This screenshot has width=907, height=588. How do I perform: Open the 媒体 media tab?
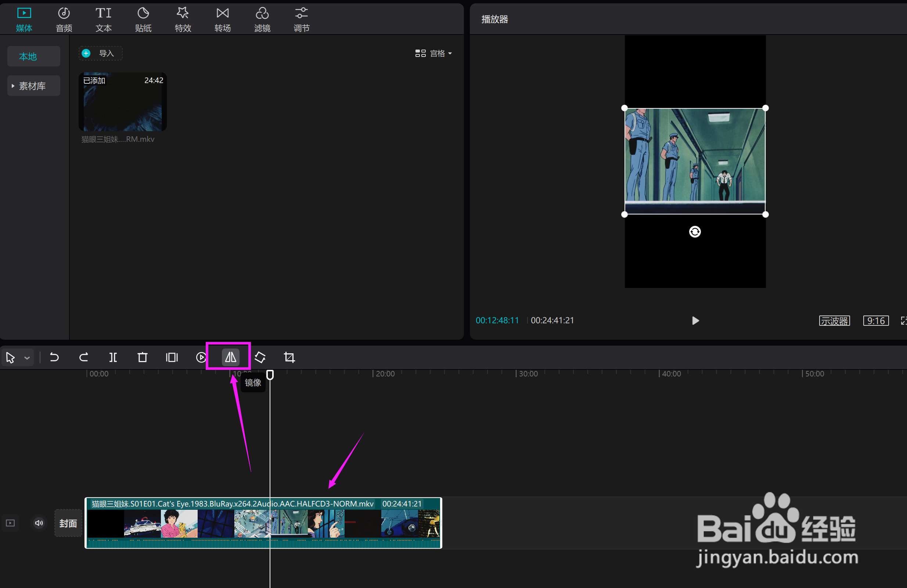24,19
